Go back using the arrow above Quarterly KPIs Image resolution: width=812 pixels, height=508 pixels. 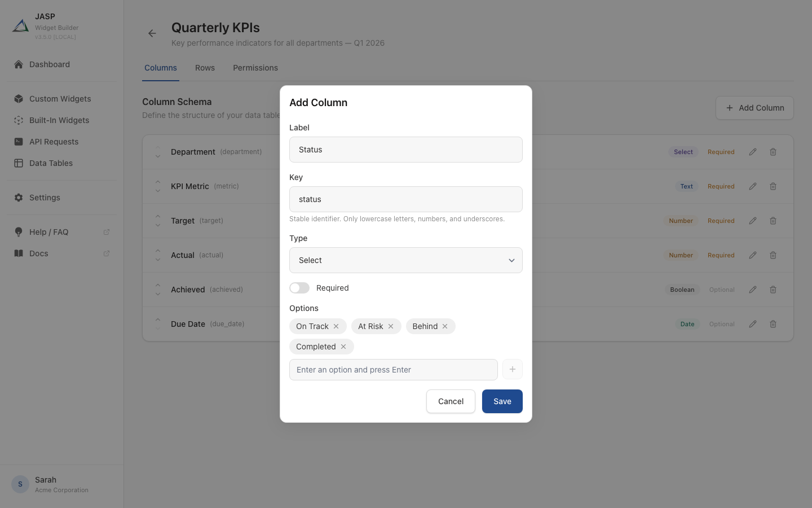(x=152, y=33)
